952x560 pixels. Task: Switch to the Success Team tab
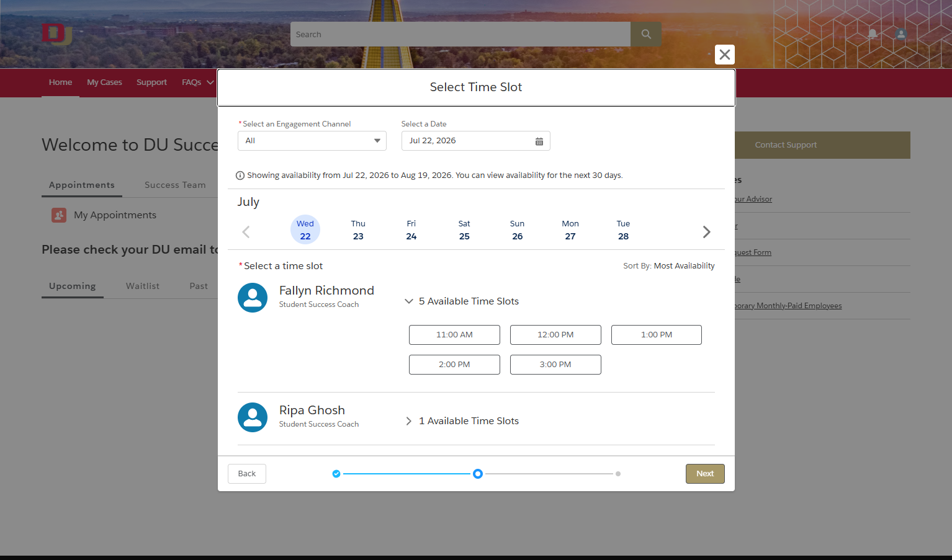tap(175, 185)
